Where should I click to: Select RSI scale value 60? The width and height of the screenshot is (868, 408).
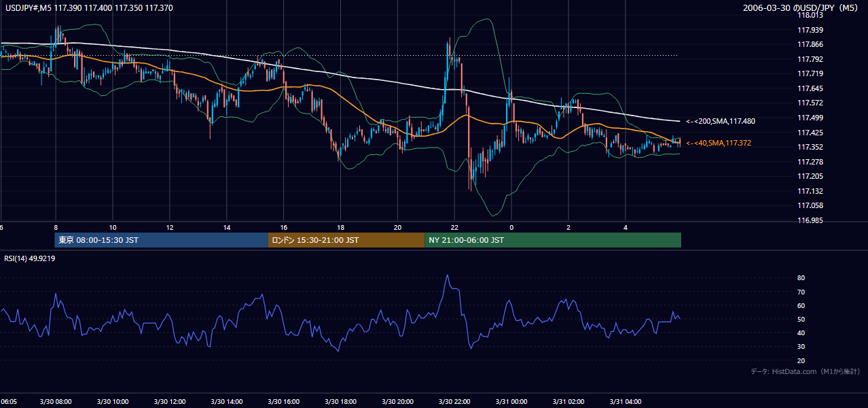point(801,305)
